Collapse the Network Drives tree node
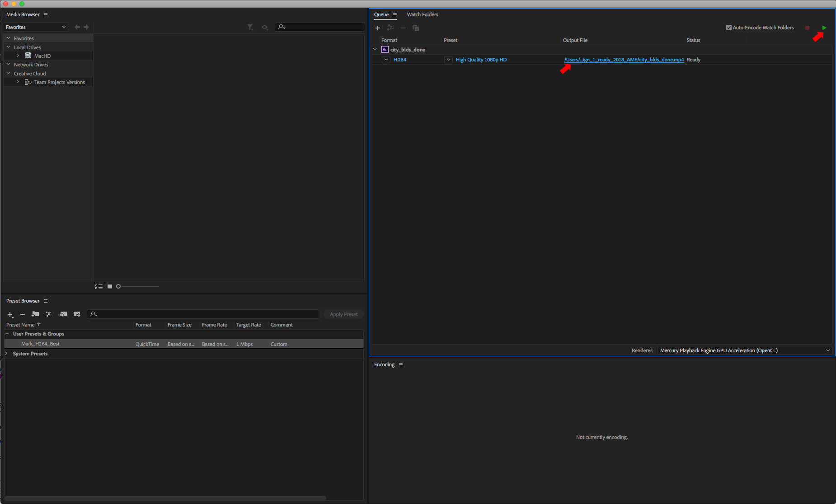This screenshot has height=504, width=836. [x=8, y=65]
